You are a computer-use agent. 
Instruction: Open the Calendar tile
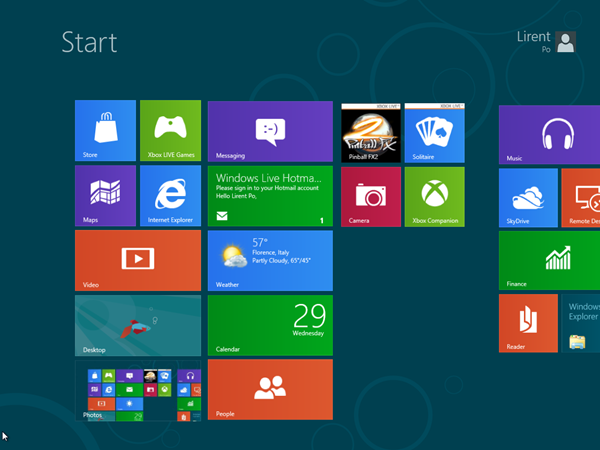pyautogui.click(x=270, y=325)
